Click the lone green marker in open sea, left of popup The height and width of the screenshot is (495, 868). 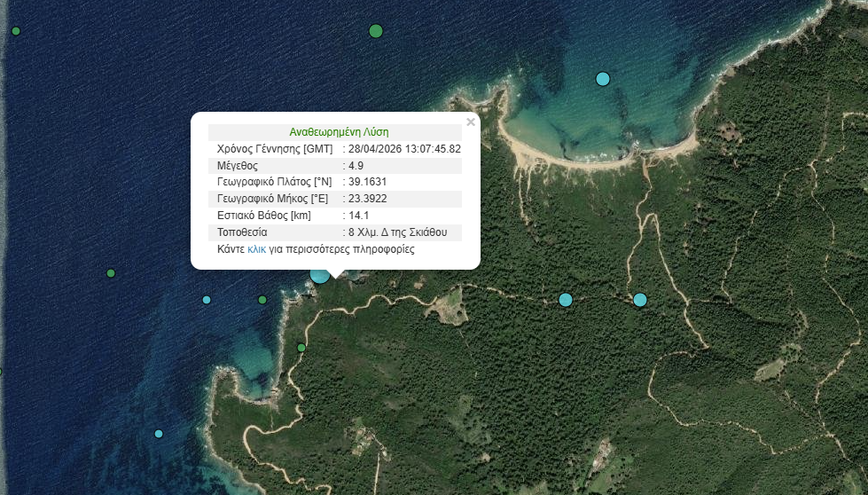(x=111, y=273)
